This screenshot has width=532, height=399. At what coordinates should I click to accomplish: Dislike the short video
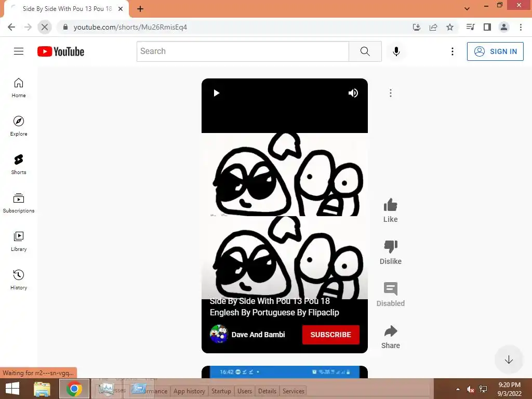pyautogui.click(x=391, y=252)
